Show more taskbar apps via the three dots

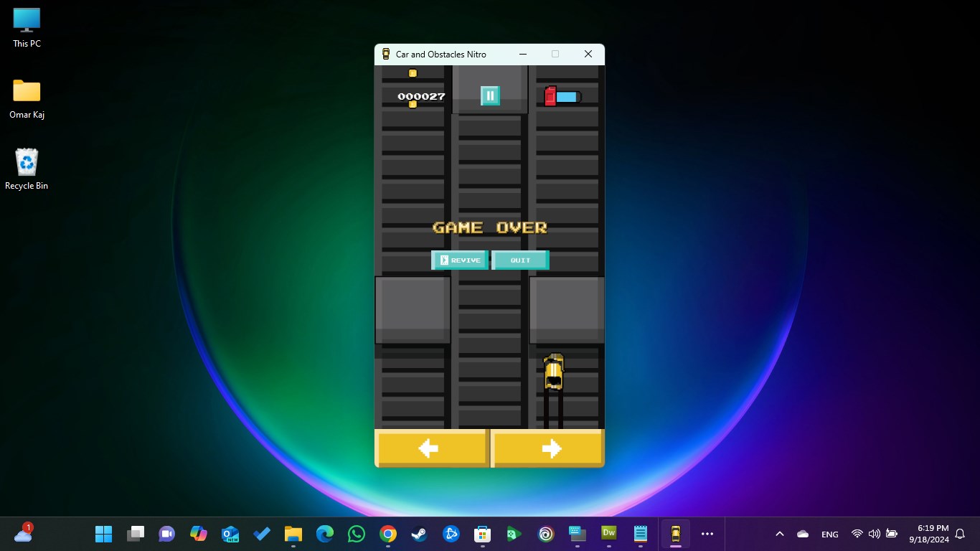(x=707, y=534)
